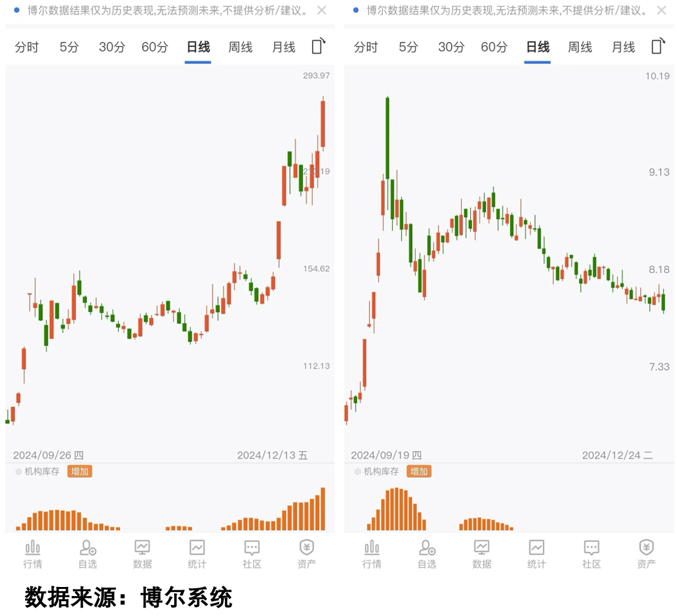Open 数据 icon in right panel

[x=482, y=553]
